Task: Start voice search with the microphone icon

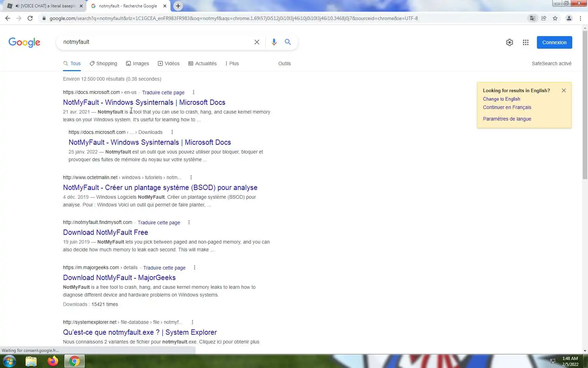Action: click(274, 42)
